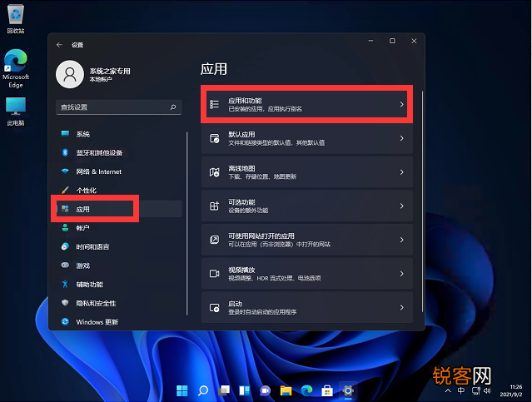Select 帐户 in the sidebar

coord(119,228)
